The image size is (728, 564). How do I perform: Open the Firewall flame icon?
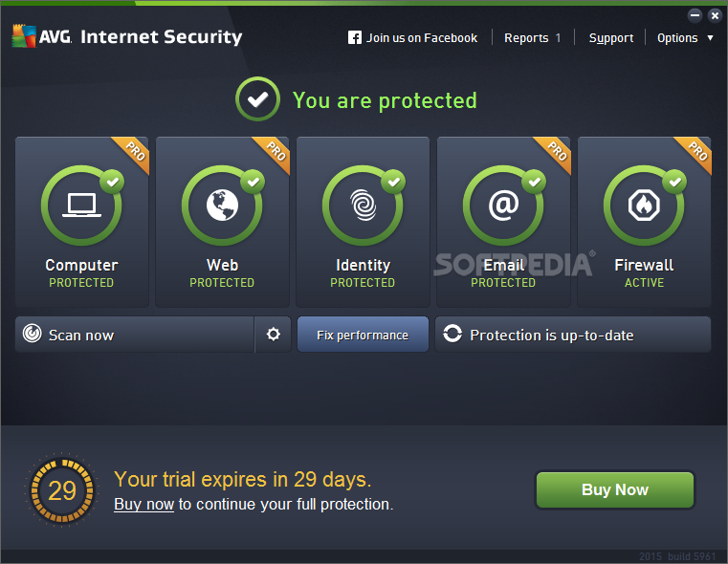click(644, 206)
